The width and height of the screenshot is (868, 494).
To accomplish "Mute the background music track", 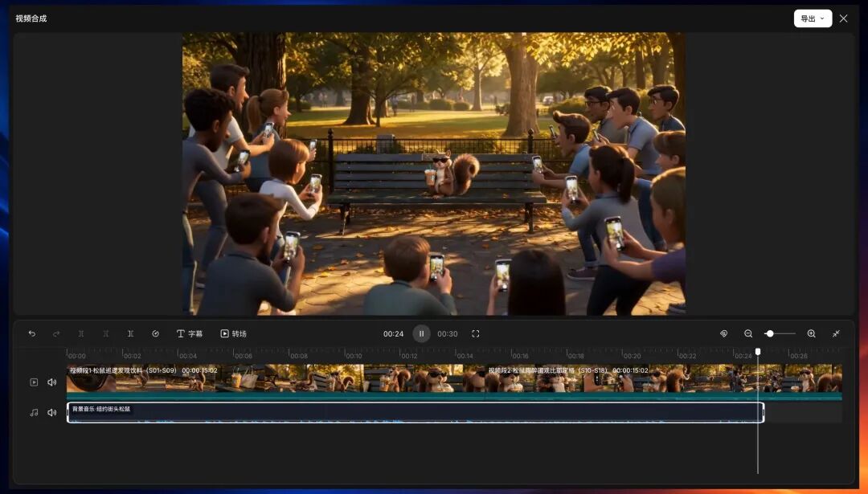I will pos(52,412).
